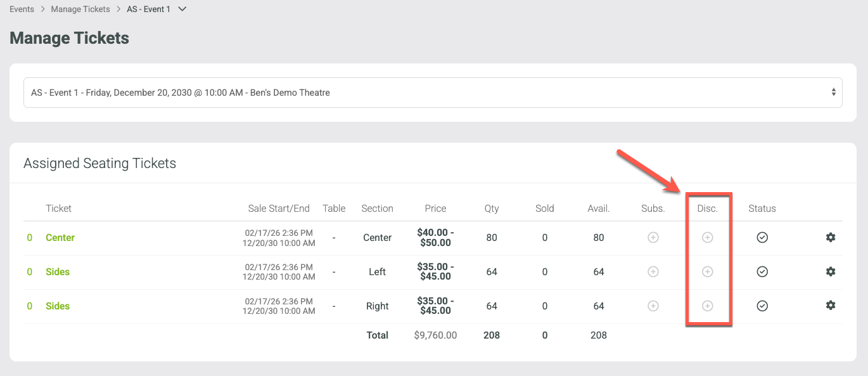Add a subscription to the Left Sides ticket
Viewport: 868px width, 376px height.
click(x=653, y=271)
